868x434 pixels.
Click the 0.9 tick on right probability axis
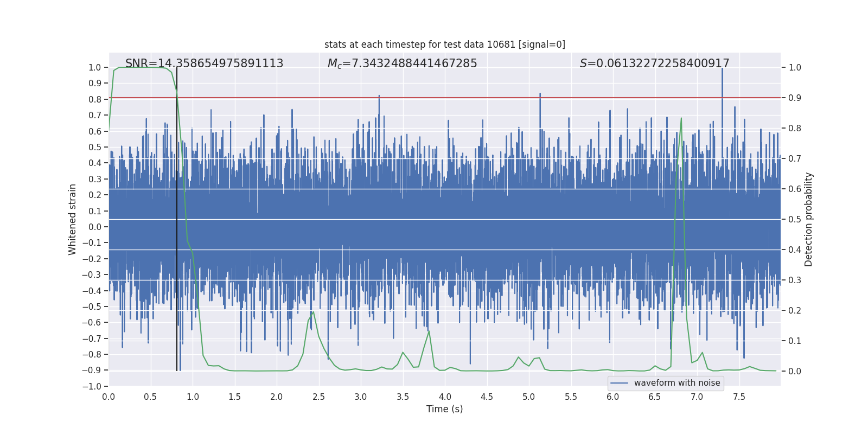pos(795,98)
